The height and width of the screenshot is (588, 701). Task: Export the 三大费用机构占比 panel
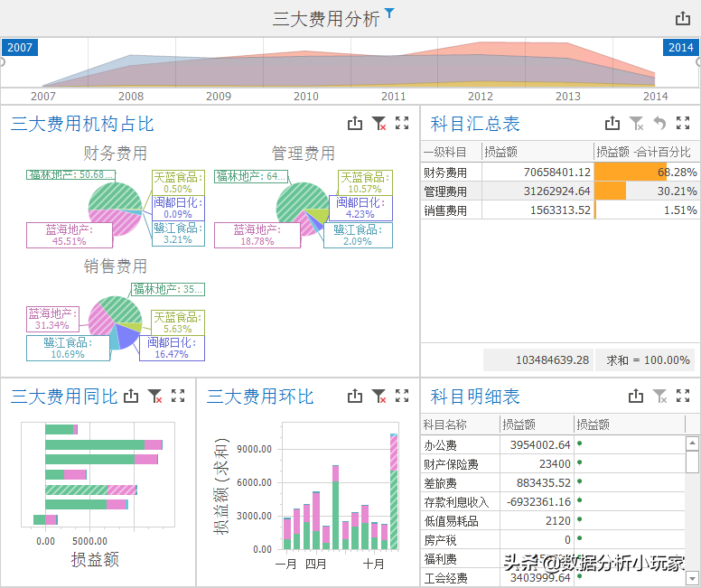(355, 124)
